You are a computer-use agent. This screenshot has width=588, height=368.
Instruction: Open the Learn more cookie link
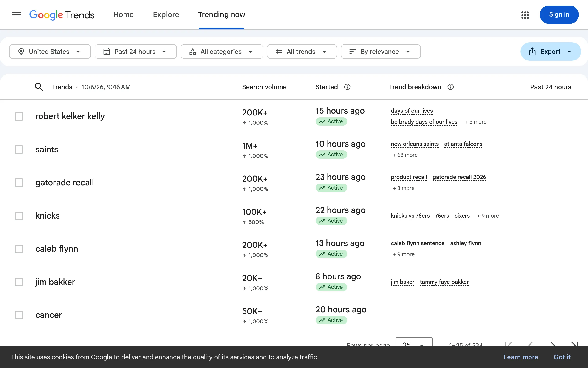coord(521,357)
